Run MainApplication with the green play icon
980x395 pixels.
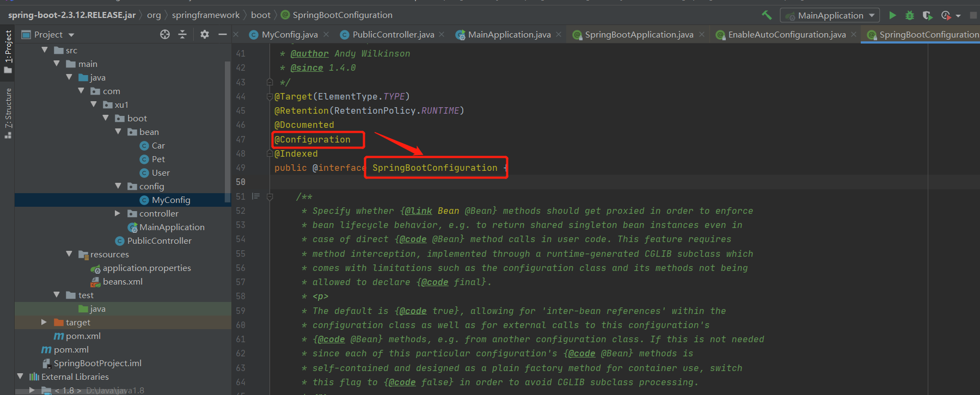pyautogui.click(x=892, y=15)
